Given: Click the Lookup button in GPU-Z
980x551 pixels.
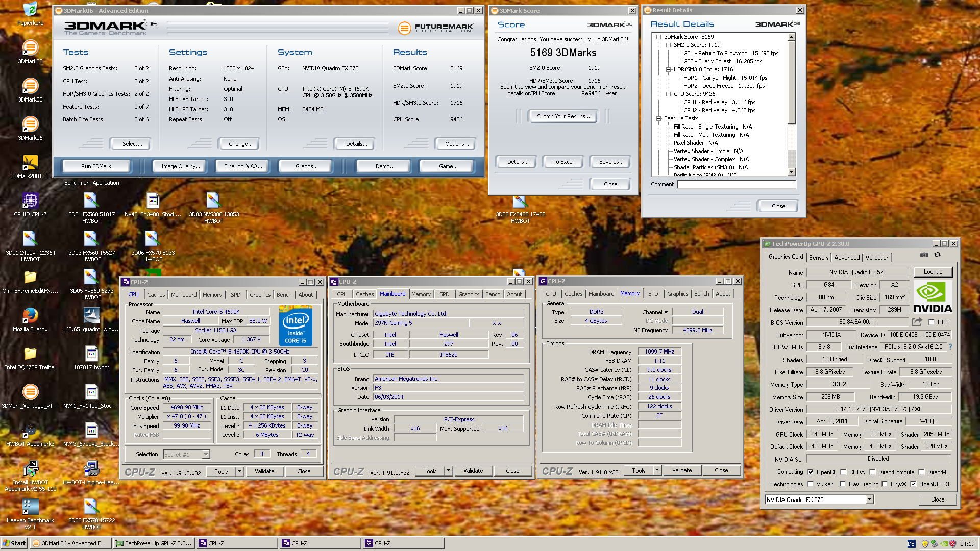Looking at the screenshot, I should (x=933, y=272).
